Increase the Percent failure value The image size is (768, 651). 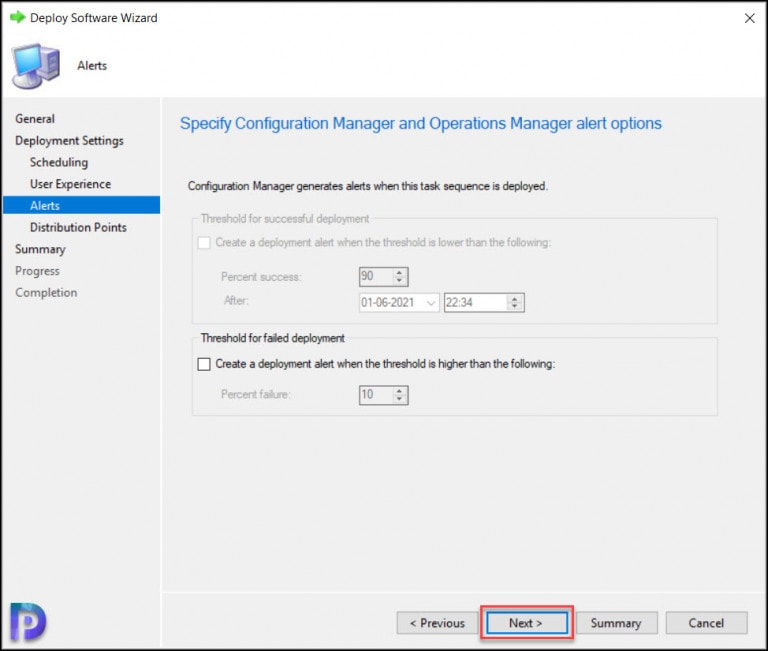coord(400,391)
